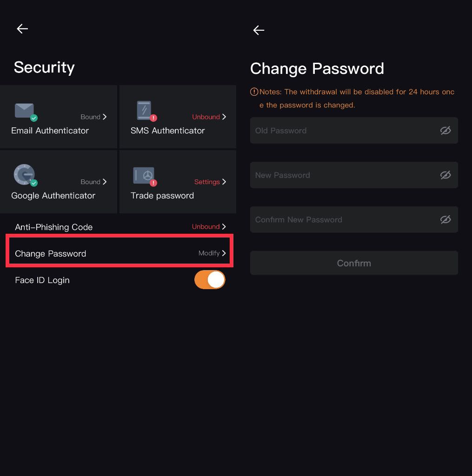The width and height of the screenshot is (472, 476).
Task: Focus the Old Password input field
Action: (x=354, y=131)
